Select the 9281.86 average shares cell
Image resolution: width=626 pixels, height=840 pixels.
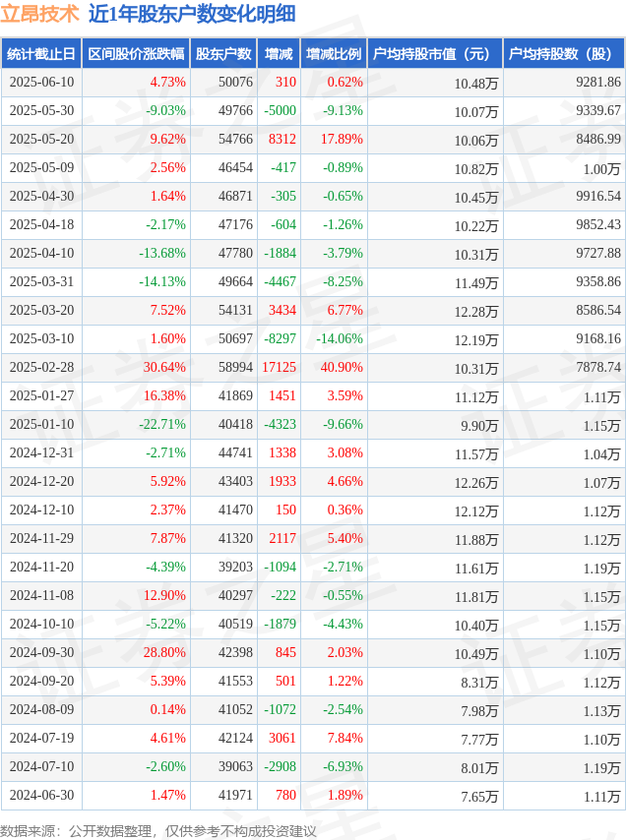point(598,82)
